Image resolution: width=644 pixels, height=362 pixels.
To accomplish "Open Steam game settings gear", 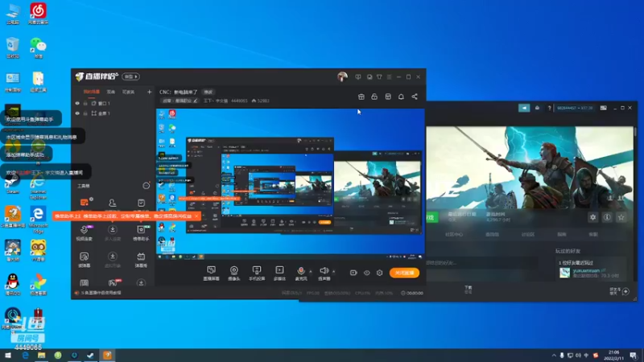I will [x=592, y=217].
